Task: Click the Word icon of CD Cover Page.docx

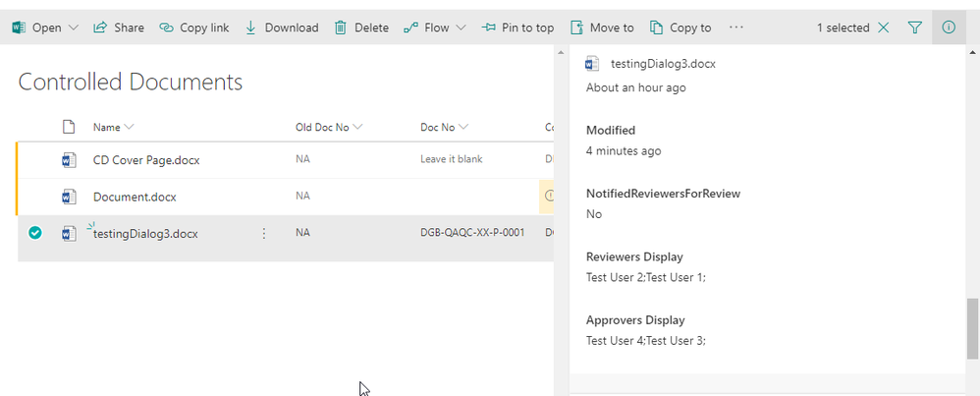Action: click(69, 160)
